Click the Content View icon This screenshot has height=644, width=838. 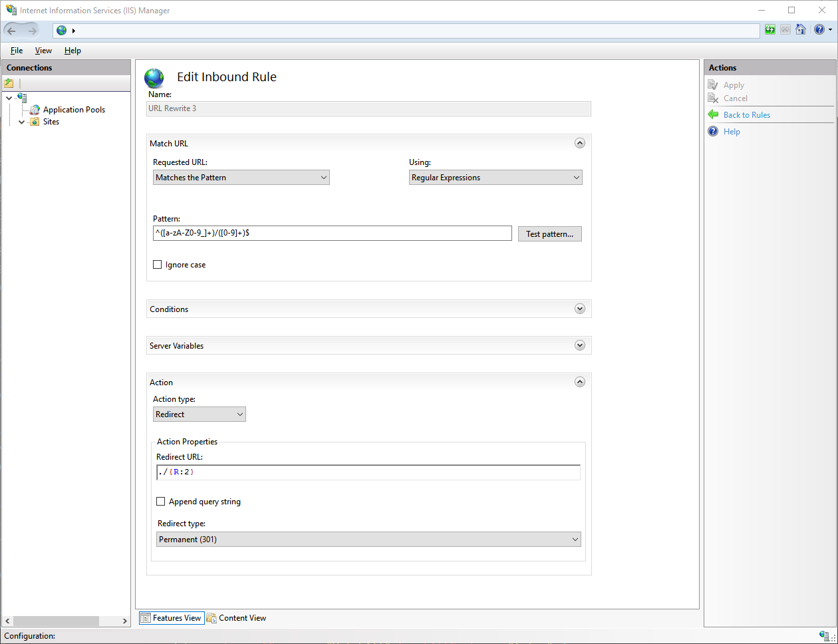tap(211, 618)
